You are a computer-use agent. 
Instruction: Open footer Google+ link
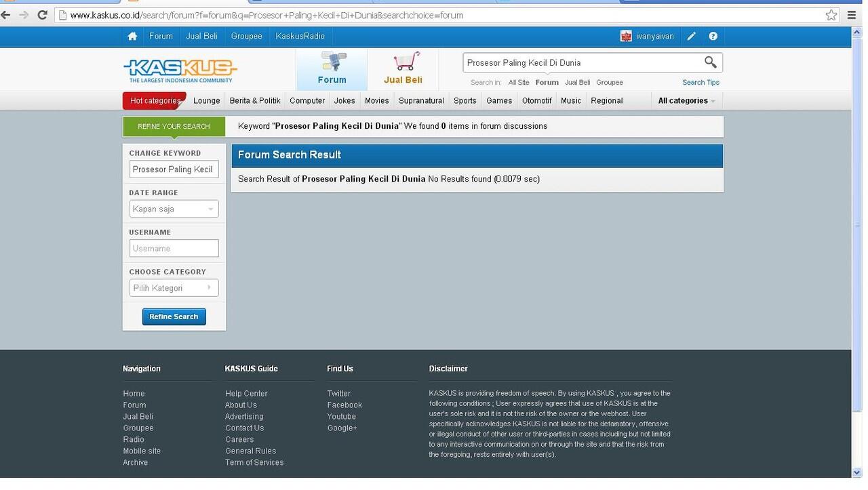pos(342,428)
